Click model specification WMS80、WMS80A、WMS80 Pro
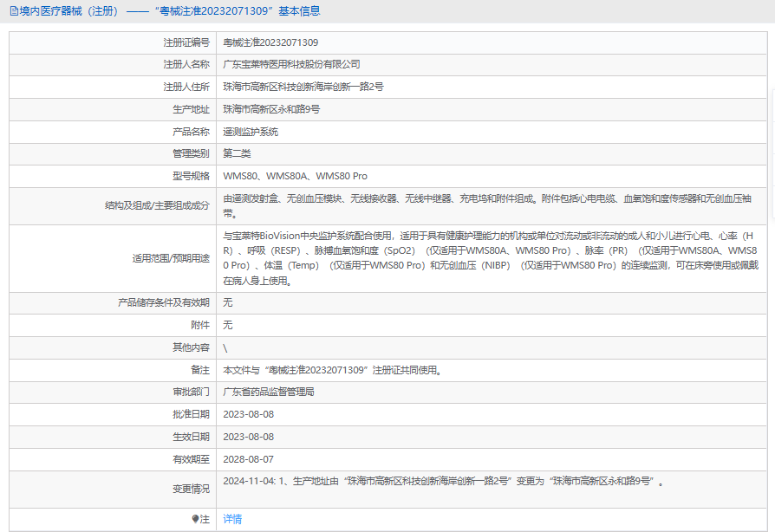The width and height of the screenshot is (775, 532). tap(295, 177)
